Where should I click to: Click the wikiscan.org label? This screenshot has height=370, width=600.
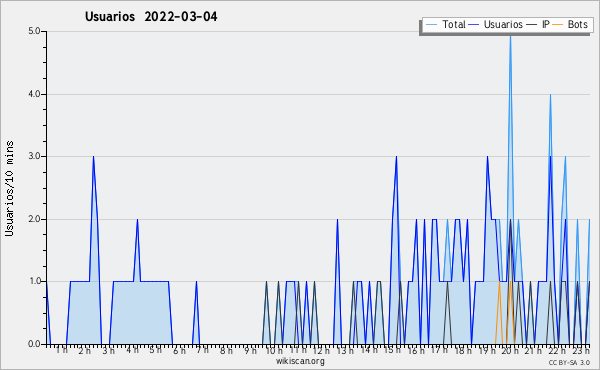tap(300, 361)
